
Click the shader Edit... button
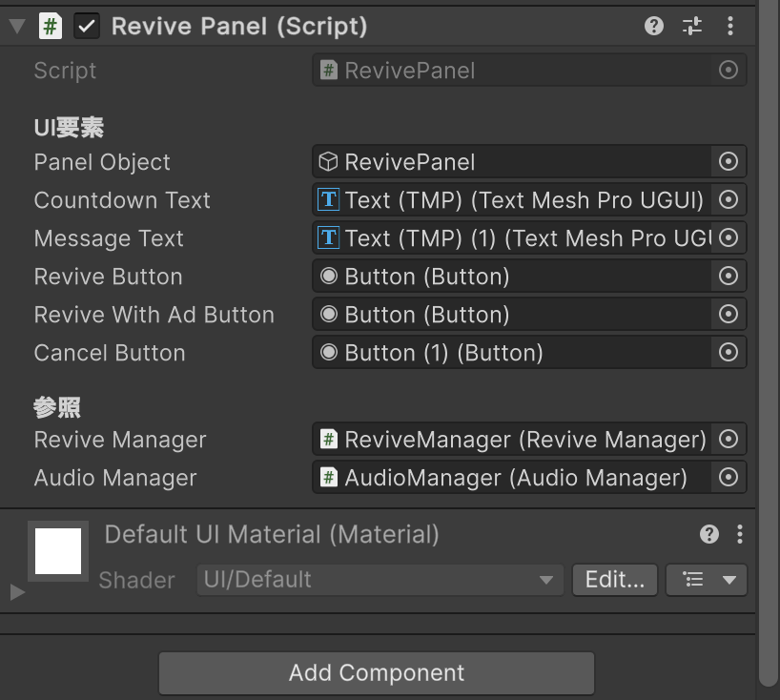tap(614, 580)
